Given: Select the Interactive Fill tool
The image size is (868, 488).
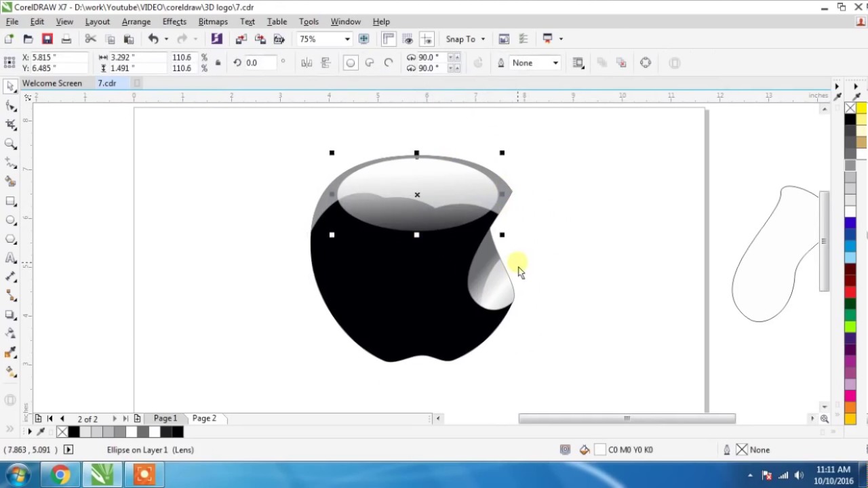Looking at the screenshot, I should point(10,371).
